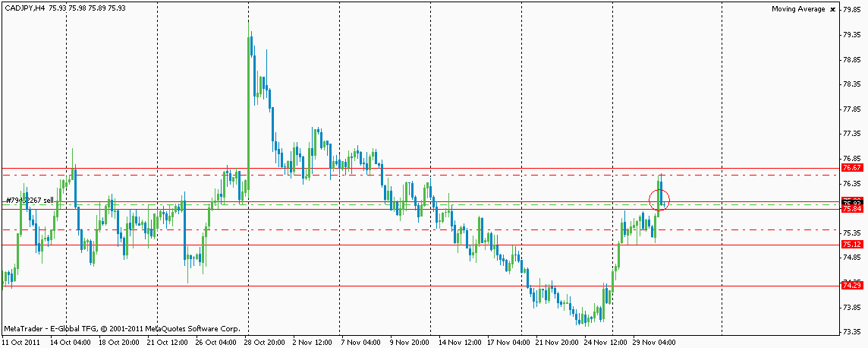Screen dimensions: 868x348
Task: Click the 77.35 value on price scale
Action: tap(851, 134)
